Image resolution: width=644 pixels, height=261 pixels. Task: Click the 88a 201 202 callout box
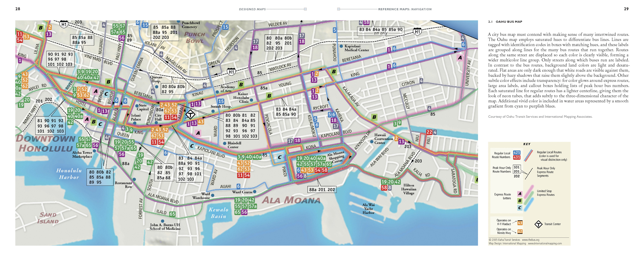point(322,190)
